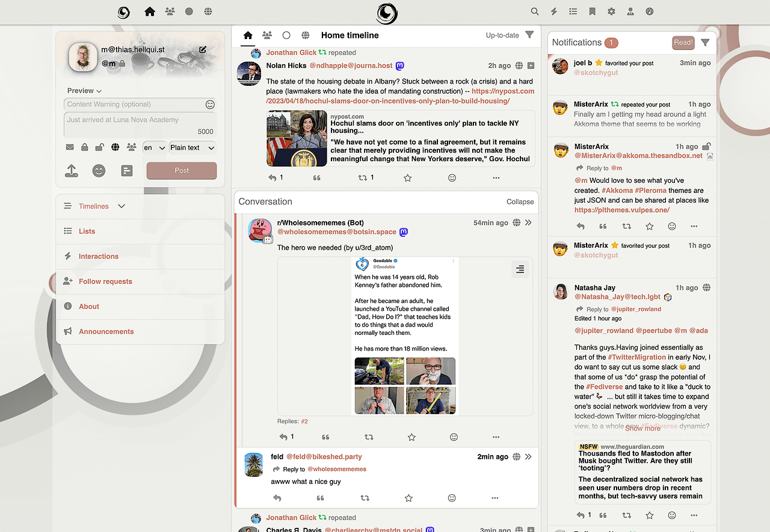This screenshot has width=770, height=532.
Task: Set post scope to local-only people icon
Action: [x=131, y=148]
